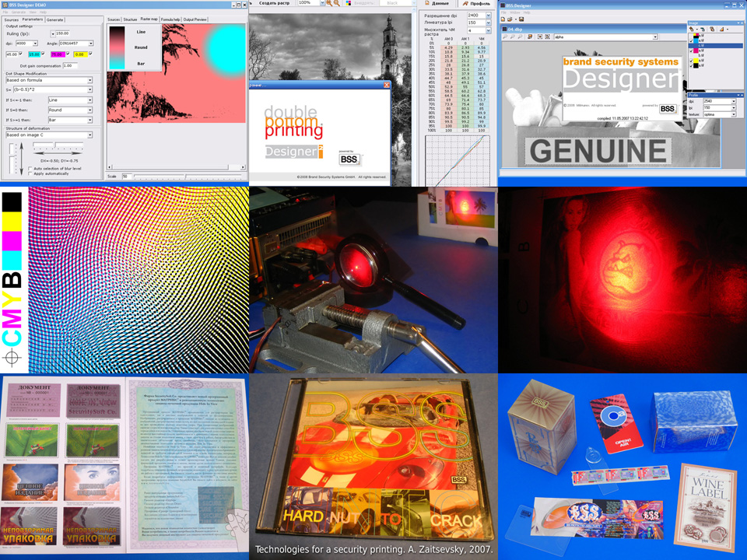
Task: Click the New document icon in BSS.Designer toolbar
Action: [x=503, y=20]
